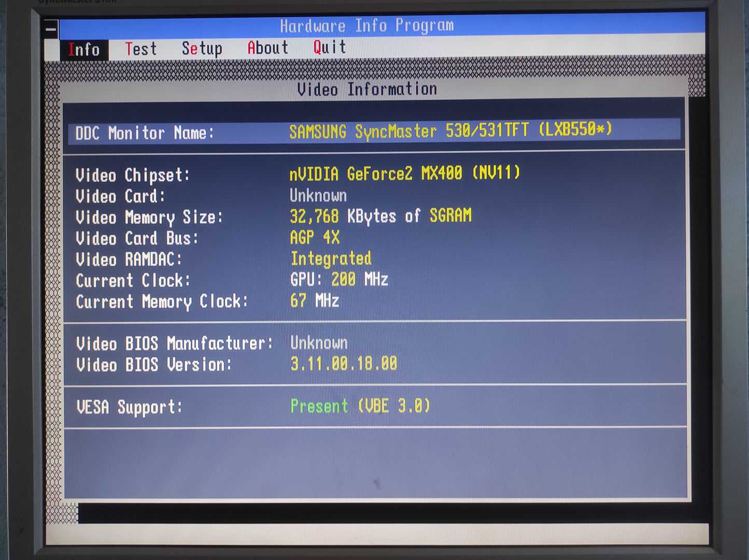
Task: Click the Unknown value for Video Card
Action: [x=318, y=195]
